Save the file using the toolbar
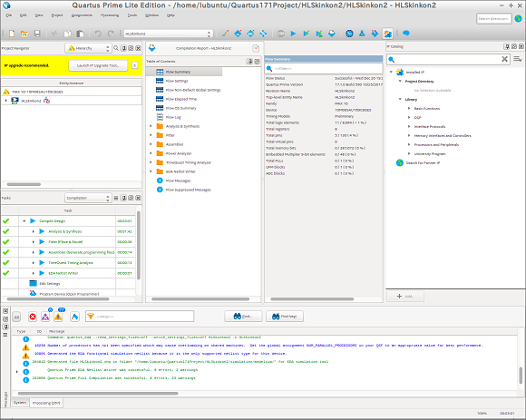Screen dimensions: 526x420 click(37, 34)
